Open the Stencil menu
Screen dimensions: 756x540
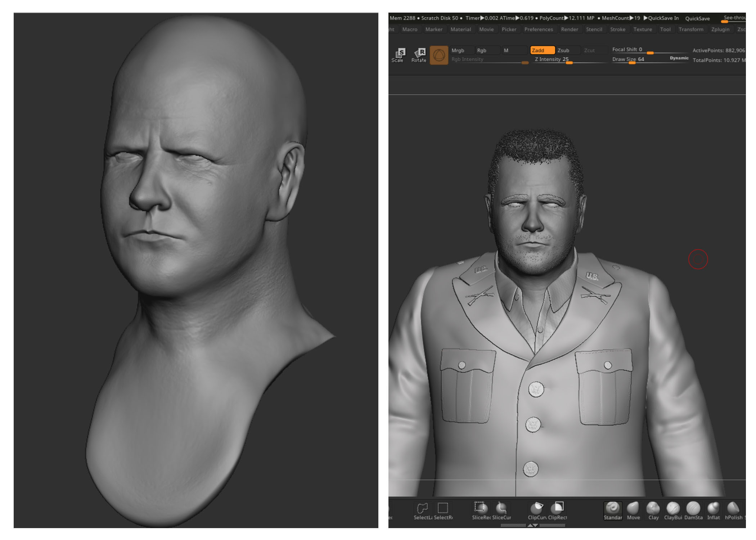594,30
